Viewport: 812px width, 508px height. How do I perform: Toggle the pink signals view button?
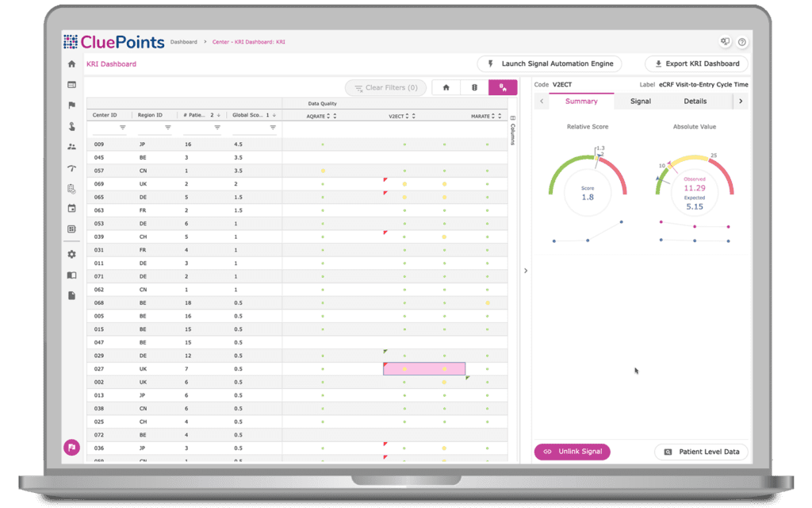click(x=502, y=87)
